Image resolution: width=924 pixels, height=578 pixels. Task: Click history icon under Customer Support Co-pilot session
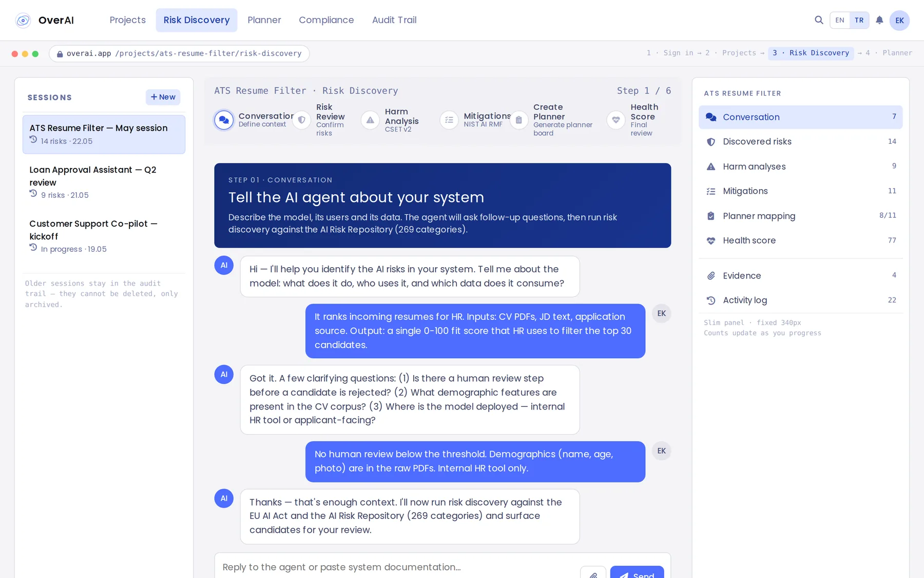point(33,248)
